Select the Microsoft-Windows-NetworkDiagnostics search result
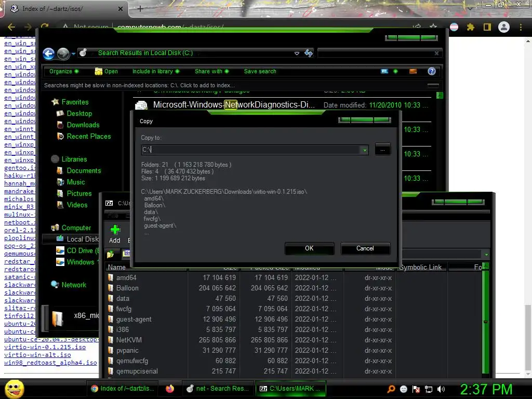532x399 pixels. click(x=282, y=105)
